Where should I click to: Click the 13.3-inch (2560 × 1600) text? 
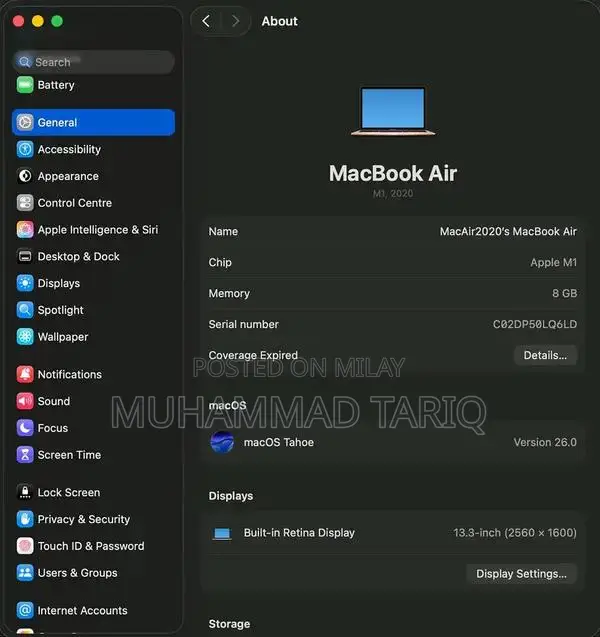515,533
